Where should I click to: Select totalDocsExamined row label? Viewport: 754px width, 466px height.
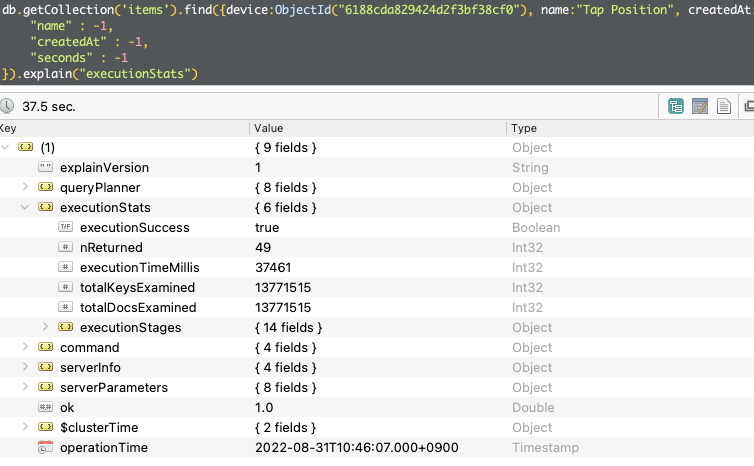[x=138, y=307]
